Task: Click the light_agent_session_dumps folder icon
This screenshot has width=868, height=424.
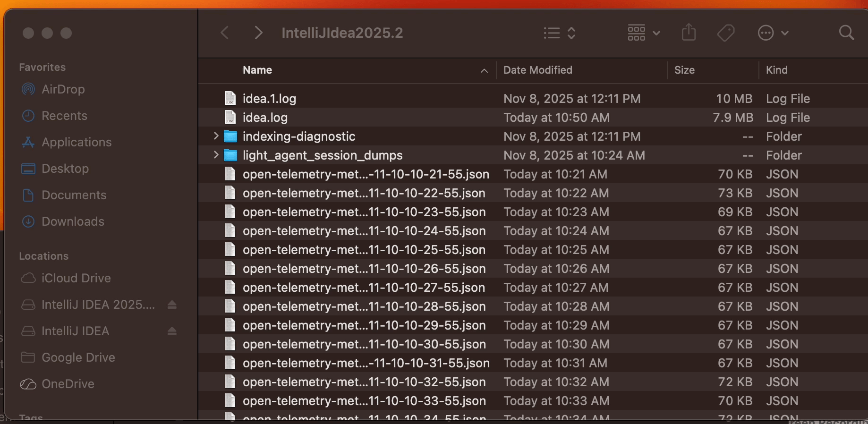Action: pos(230,155)
